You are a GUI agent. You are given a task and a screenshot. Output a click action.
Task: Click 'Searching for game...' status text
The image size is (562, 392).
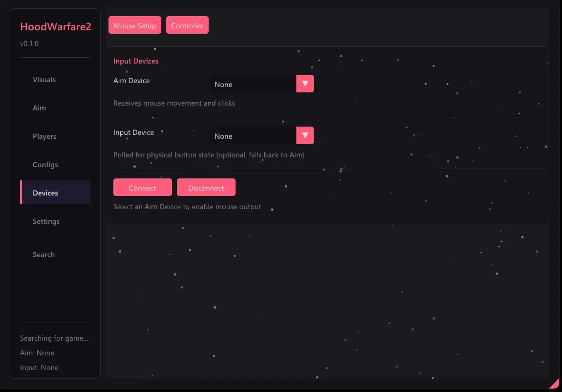point(54,338)
